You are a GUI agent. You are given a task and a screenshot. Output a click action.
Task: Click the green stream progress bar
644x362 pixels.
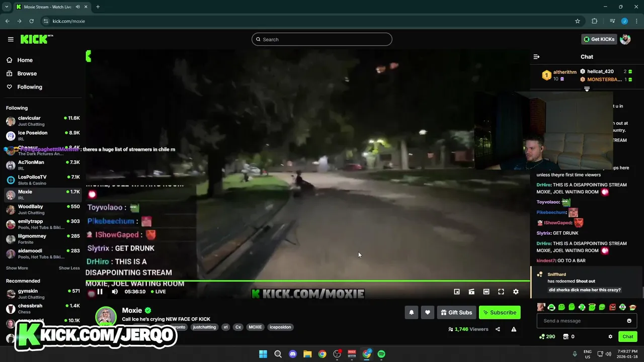pyautogui.click(x=307, y=281)
